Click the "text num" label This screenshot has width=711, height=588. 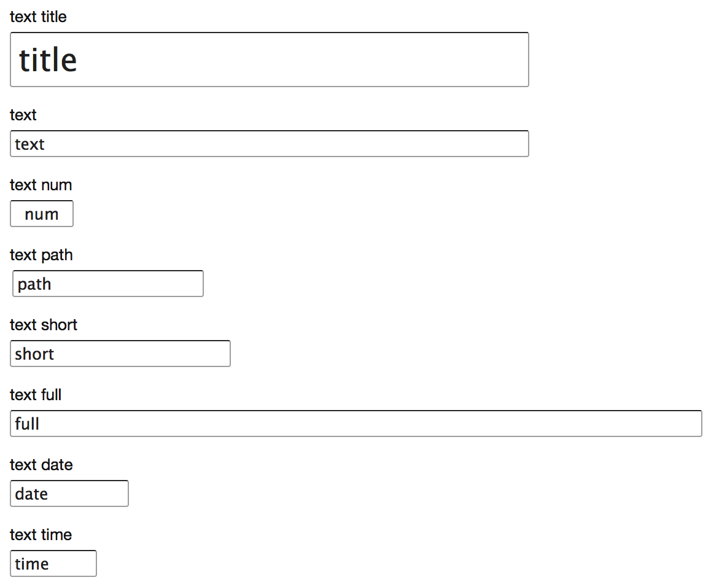pyautogui.click(x=41, y=185)
